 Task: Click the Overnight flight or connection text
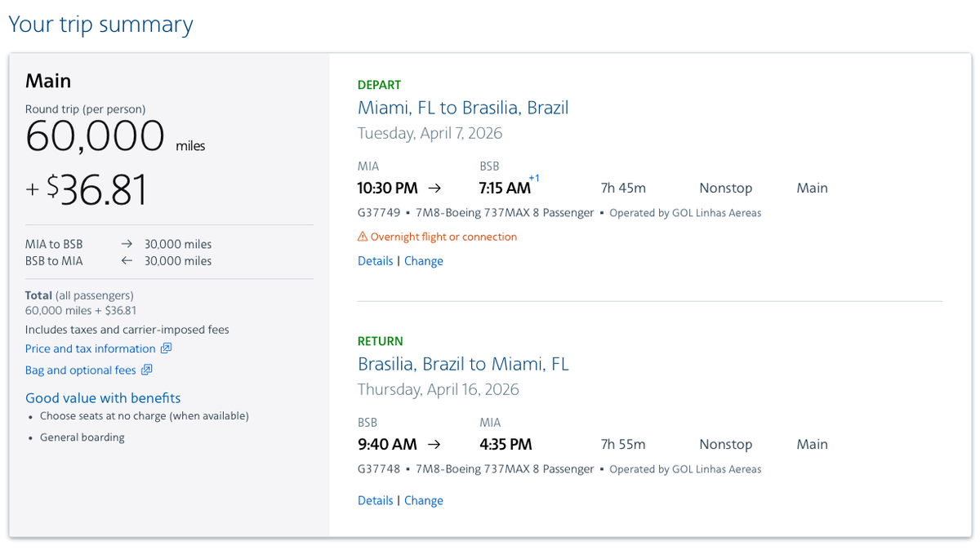(x=443, y=237)
